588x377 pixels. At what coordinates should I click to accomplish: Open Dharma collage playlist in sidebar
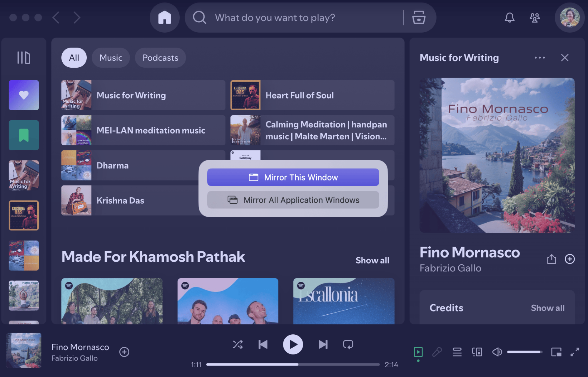pyautogui.click(x=24, y=255)
